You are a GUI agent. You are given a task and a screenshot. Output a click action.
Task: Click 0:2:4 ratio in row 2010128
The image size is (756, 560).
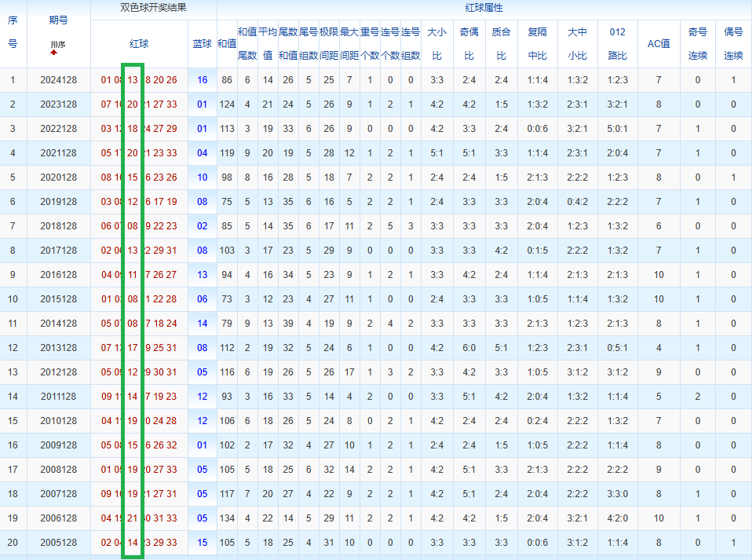click(x=537, y=421)
